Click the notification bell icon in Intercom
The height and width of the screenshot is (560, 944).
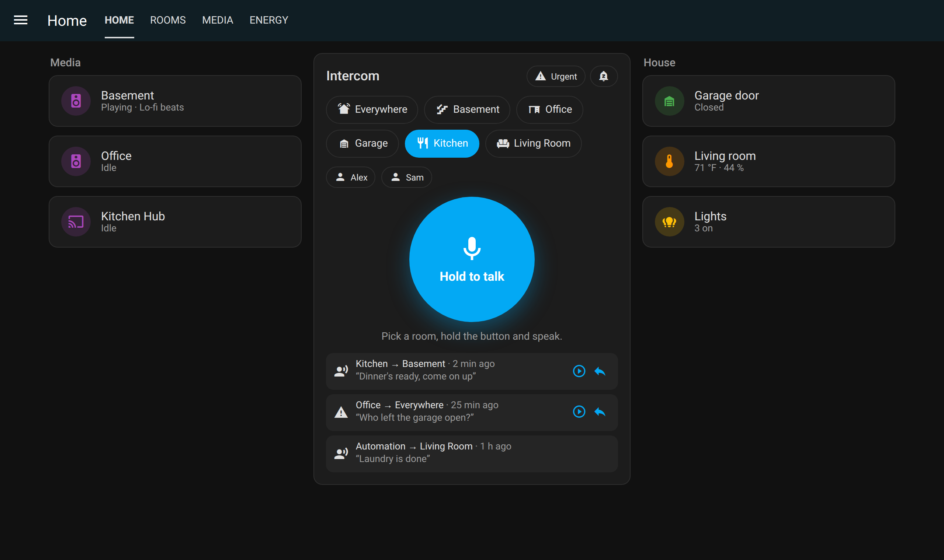click(x=603, y=76)
